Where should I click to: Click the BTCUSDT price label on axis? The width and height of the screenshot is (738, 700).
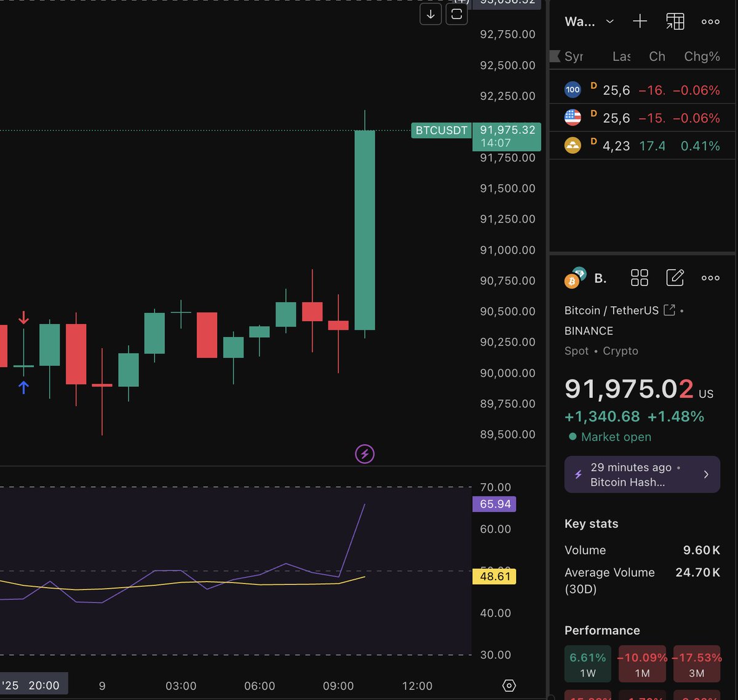tap(442, 130)
